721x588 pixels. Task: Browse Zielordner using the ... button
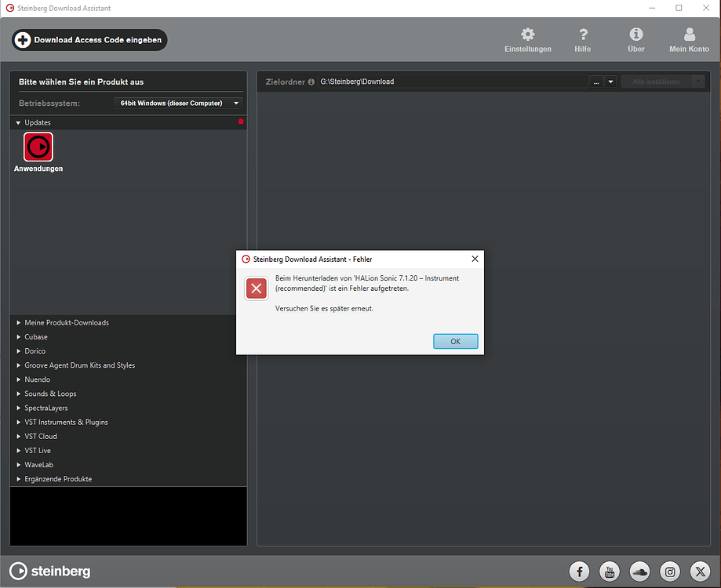pyautogui.click(x=595, y=82)
